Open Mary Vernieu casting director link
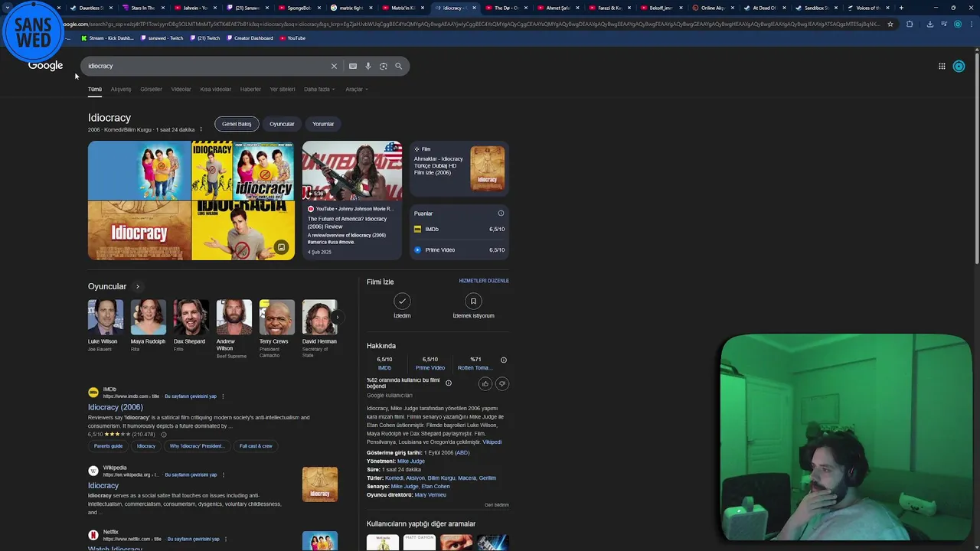The height and width of the screenshot is (551, 980). click(x=430, y=495)
